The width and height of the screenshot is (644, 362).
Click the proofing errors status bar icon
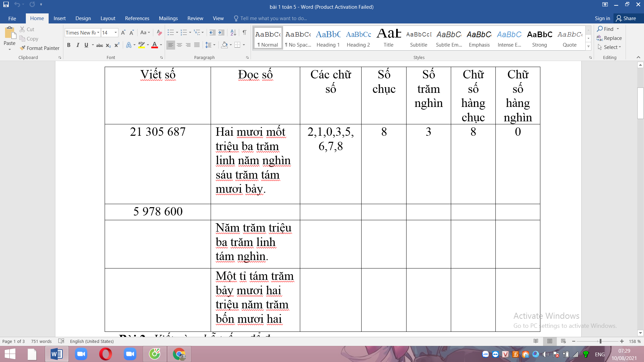[x=61, y=341]
